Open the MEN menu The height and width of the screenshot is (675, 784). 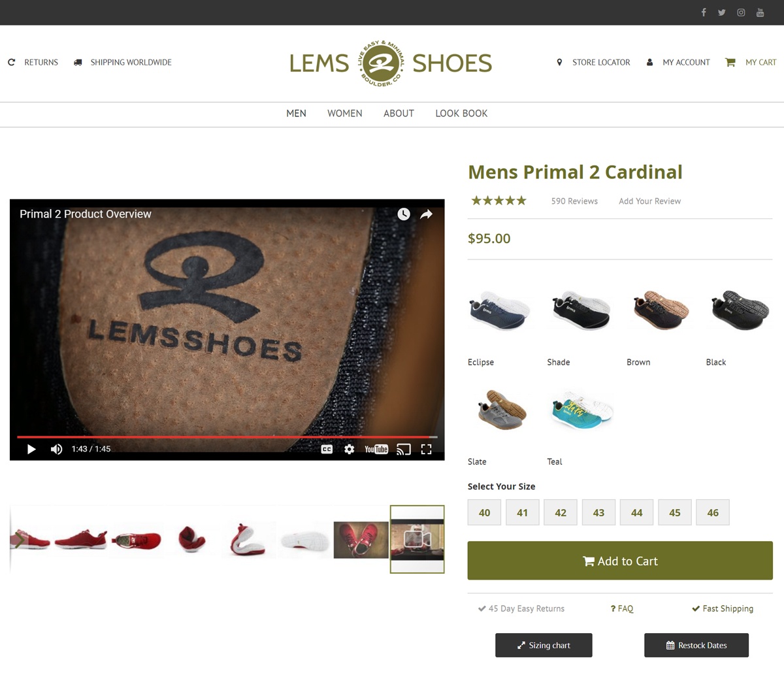pos(296,114)
